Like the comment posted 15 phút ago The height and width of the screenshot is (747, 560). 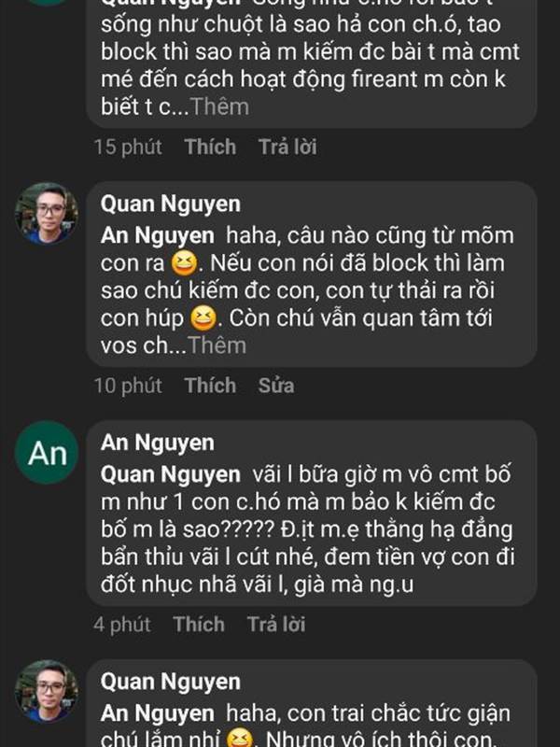click(x=210, y=147)
